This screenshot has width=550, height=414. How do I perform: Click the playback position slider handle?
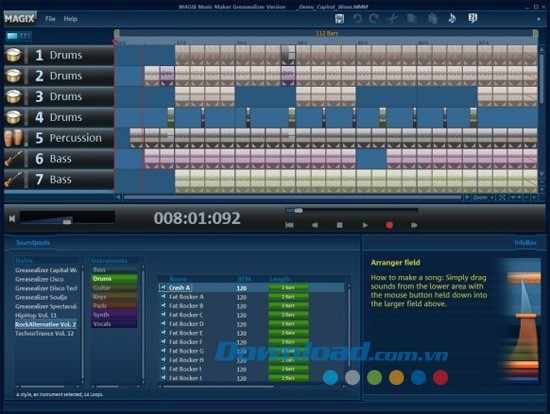click(298, 211)
